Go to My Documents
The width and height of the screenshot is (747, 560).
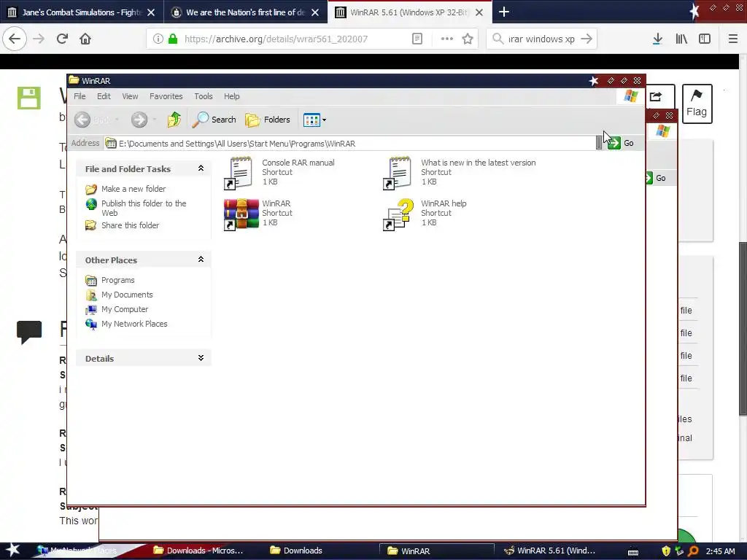[119, 295]
